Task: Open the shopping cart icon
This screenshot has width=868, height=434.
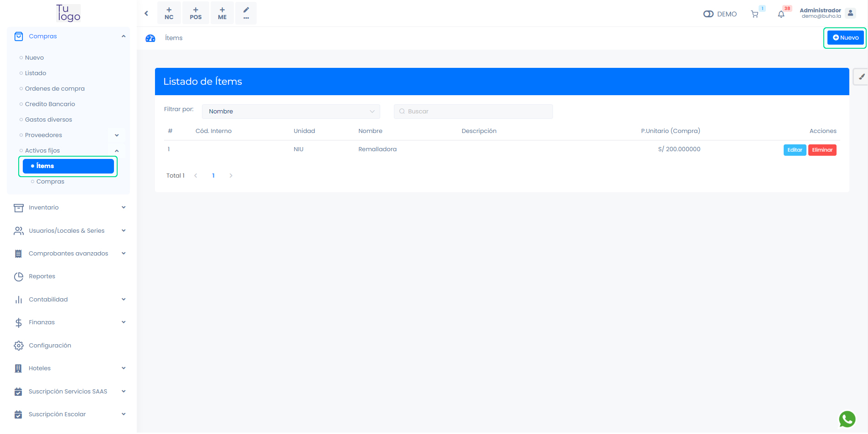Action: pyautogui.click(x=754, y=14)
